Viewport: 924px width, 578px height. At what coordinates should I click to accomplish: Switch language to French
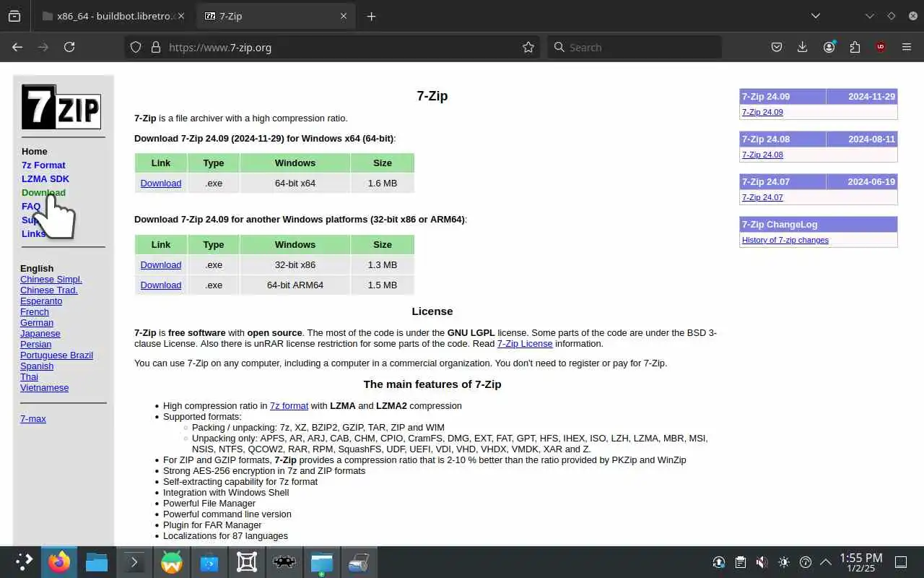[35, 311]
